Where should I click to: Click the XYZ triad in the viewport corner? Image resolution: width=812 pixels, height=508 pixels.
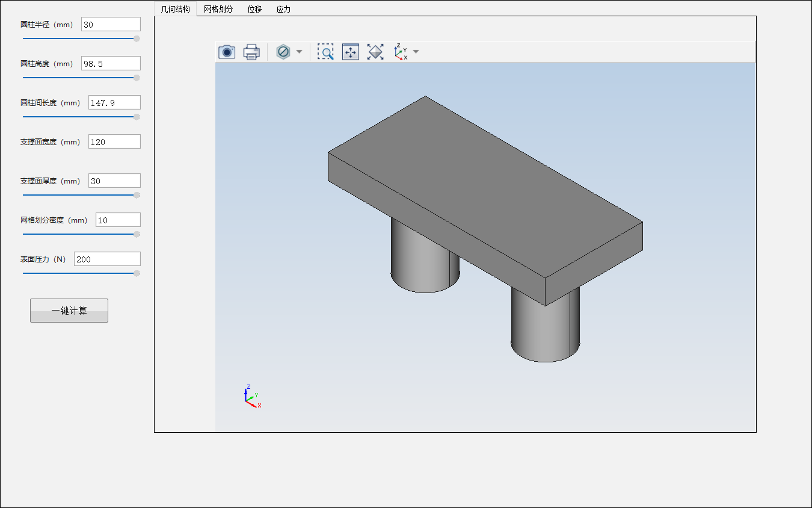tap(252, 397)
